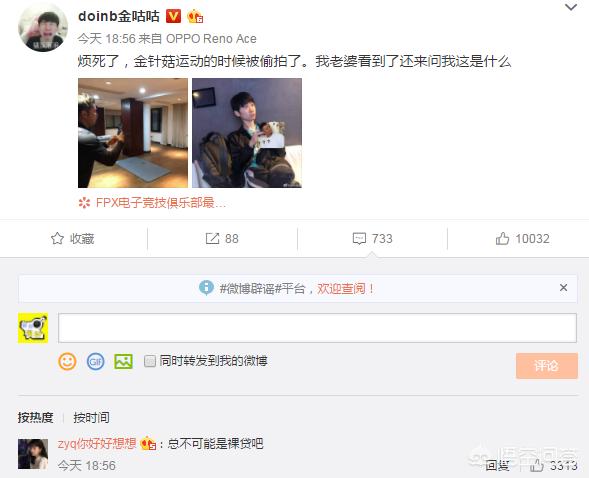Click the star favorite icon
The image size is (589, 478).
coord(57,238)
